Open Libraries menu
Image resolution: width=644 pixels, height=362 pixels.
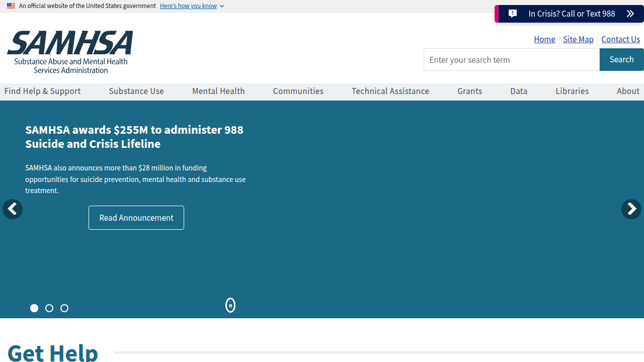point(572,91)
